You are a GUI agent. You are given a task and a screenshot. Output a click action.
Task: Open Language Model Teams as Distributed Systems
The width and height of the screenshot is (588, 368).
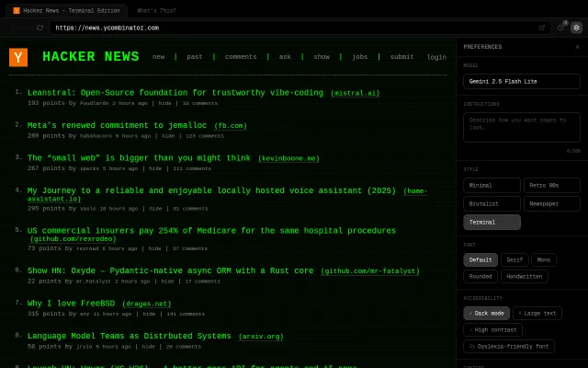pos(129,336)
